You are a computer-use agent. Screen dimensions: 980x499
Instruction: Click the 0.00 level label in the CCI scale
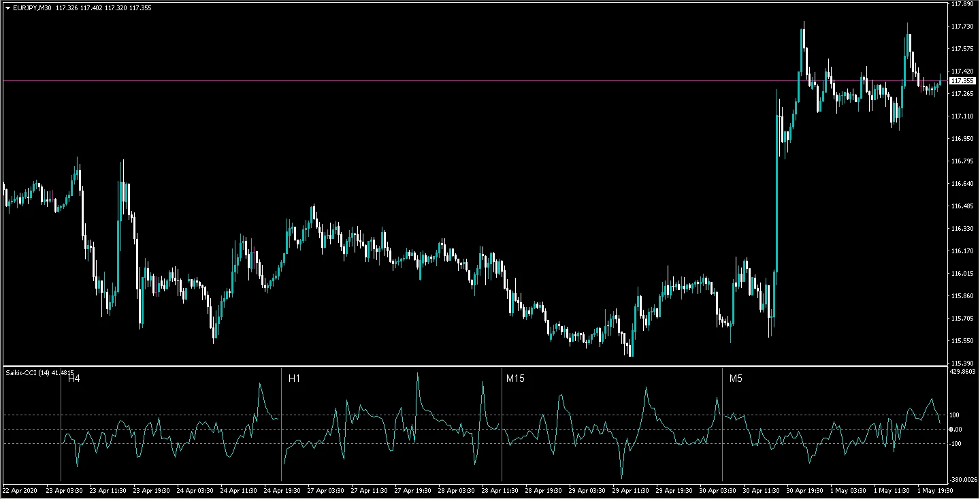(955, 430)
